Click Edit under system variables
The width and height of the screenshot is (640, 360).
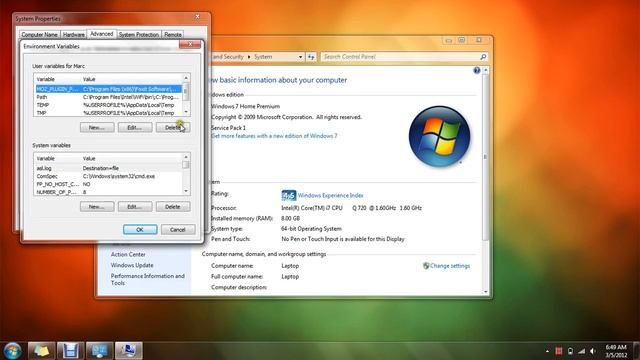coord(135,207)
